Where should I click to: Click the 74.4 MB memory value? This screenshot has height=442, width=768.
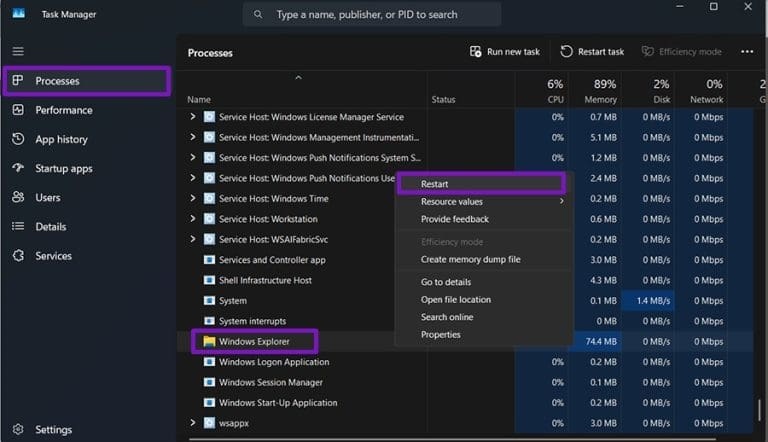[x=595, y=342]
